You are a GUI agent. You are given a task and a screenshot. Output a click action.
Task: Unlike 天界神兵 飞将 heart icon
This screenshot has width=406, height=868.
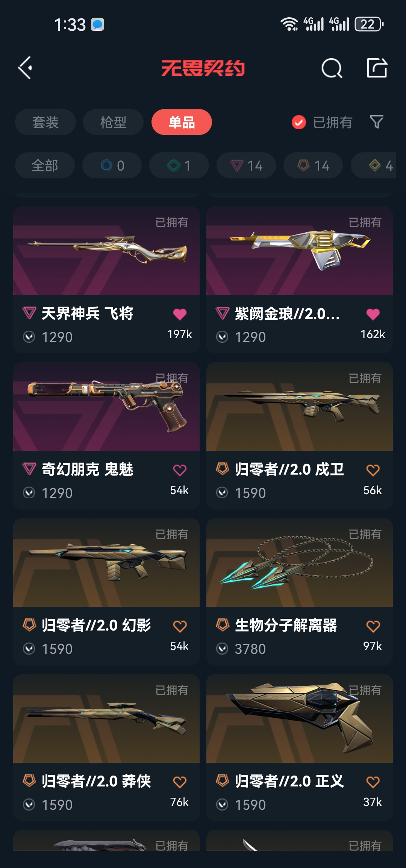click(180, 314)
